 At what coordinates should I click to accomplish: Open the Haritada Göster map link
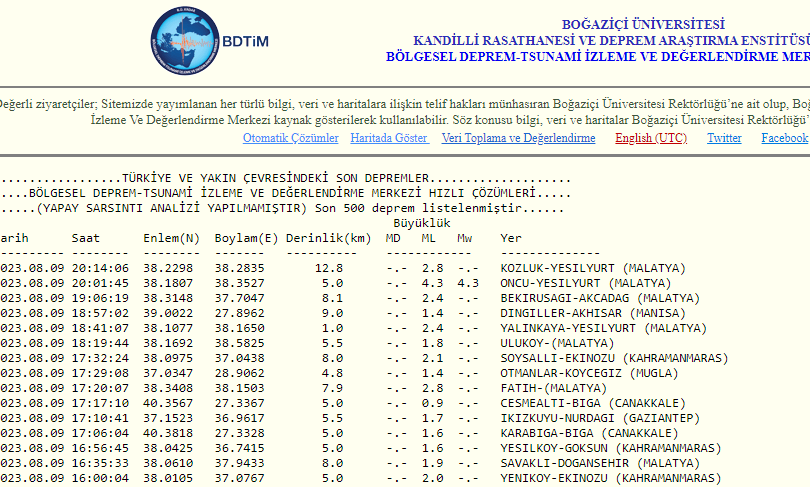[389, 138]
